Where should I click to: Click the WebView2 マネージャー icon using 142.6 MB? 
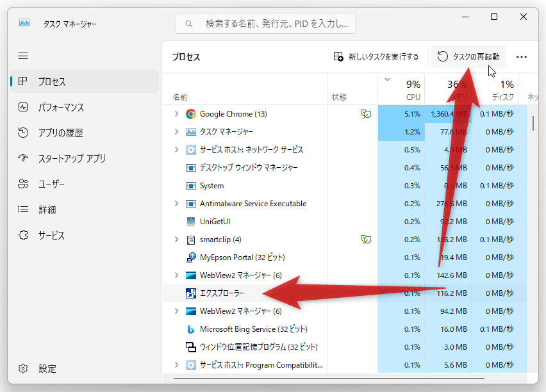191,275
